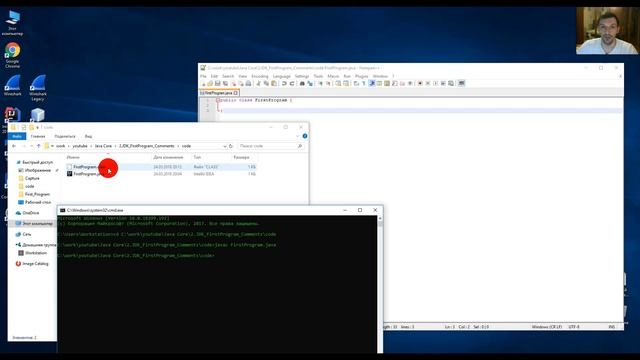Open First_Program folder in Explorer sidebar
640x360 pixels.
tap(37, 194)
